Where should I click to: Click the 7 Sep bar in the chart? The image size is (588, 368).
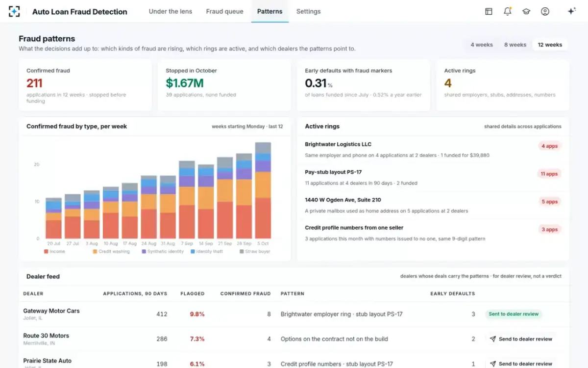187,200
